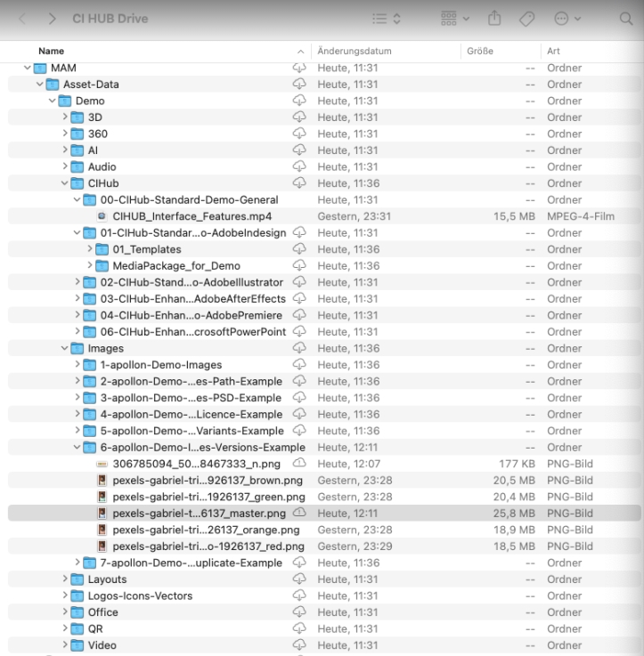The height and width of the screenshot is (656, 644).
Task: Select CIHUB_Interface_Features.mp4 file
Action: point(192,216)
